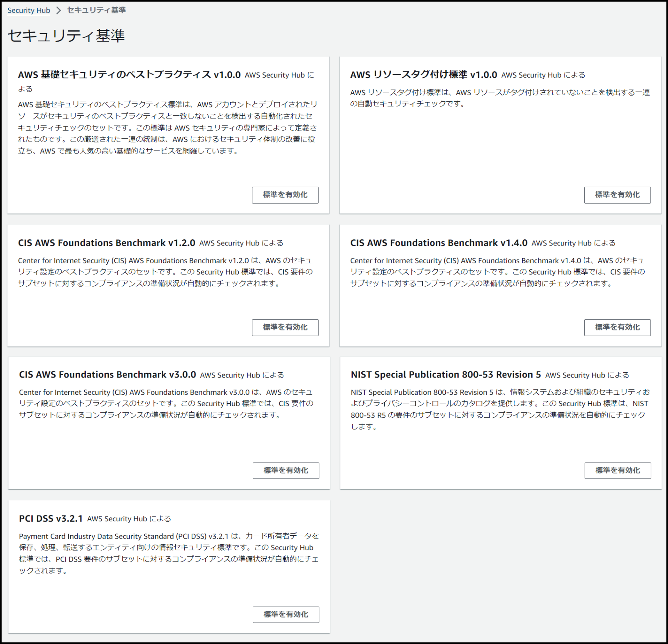Screen dimensions: 668x644
Task: Click 'AWS Security Hub による' beside NIST title
Action: [587, 375]
